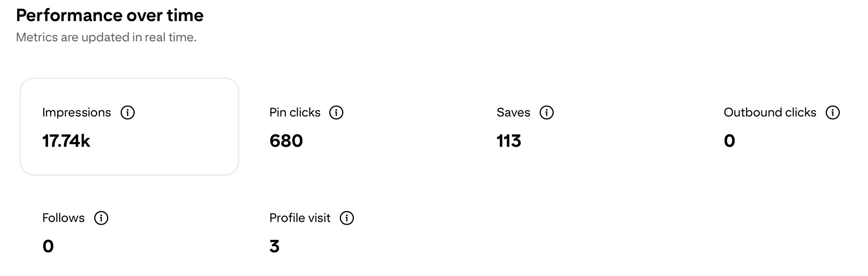Viewport: 868px width, 276px height.
Task: Choose the Outbound clicks metric label
Action: coord(770,113)
